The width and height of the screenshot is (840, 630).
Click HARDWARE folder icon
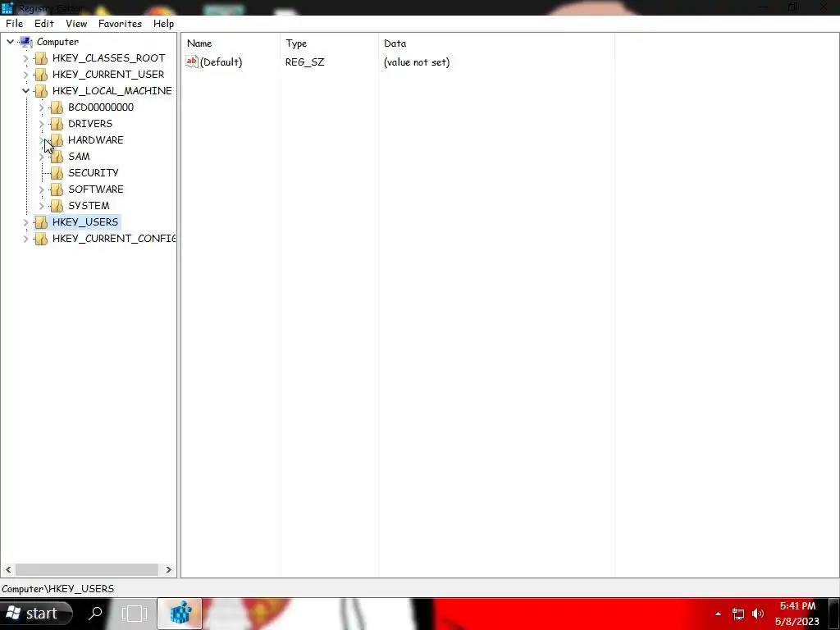point(57,139)
